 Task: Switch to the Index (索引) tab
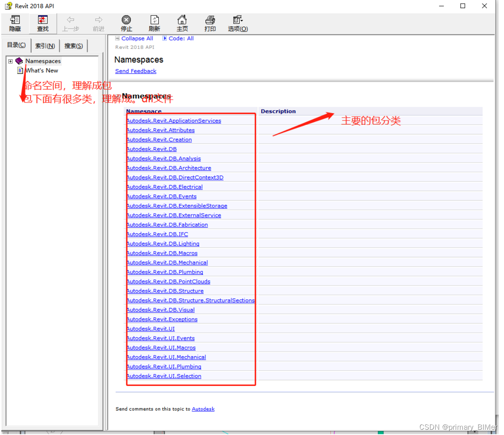pos(45,46)
